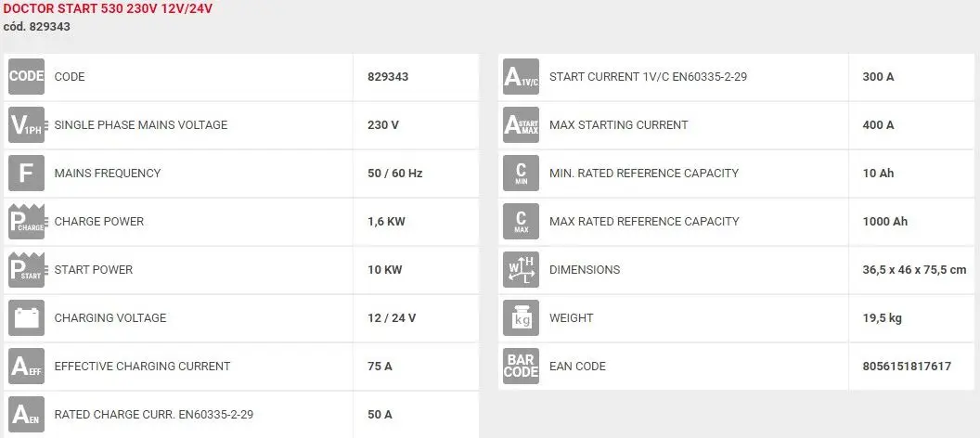This screenshot has height=438, width=980.
Task: Select the value 75 A
Action: click(x=380, y=367)
